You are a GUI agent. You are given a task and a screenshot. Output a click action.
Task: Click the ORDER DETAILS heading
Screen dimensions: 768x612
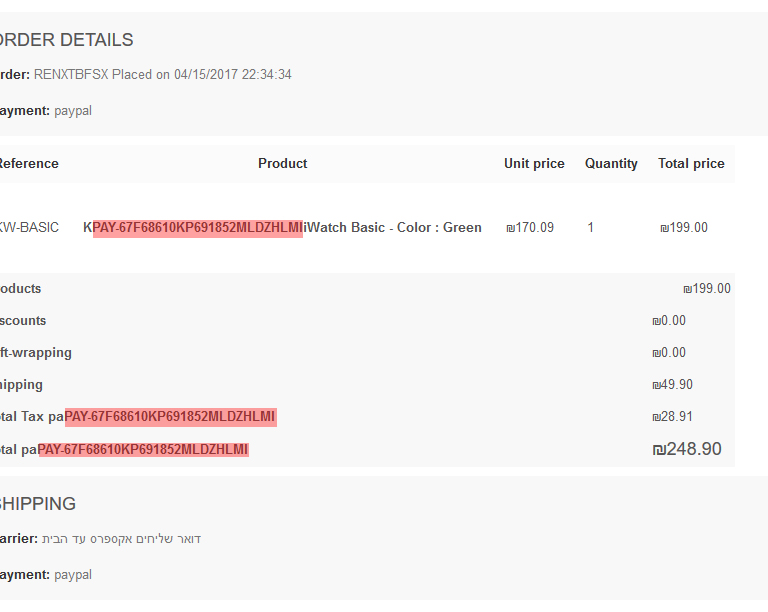coord(66,40)
